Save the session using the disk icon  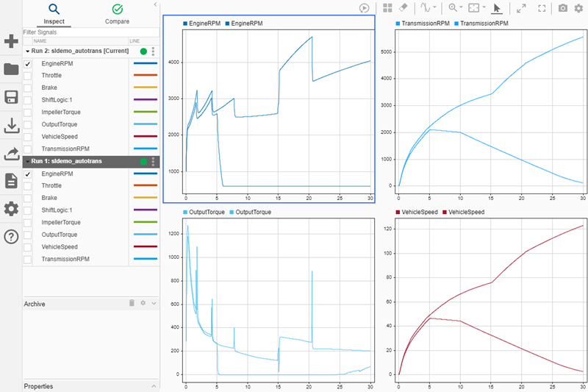pyautogui.click(x=11, y=98)
